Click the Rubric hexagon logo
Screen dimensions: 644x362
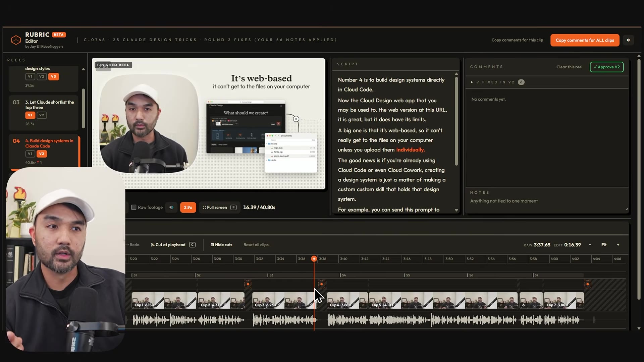point(16,40)
